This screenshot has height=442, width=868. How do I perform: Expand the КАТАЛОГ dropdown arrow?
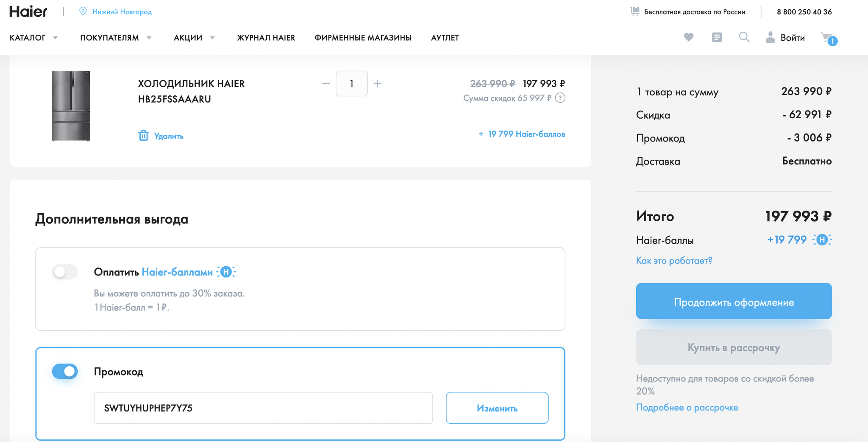[x=55, y=38]
